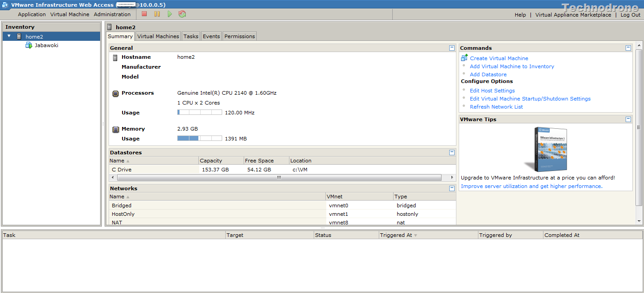This screenshot has width=644, height=293.
Task: Sort Datastores by Free Space column
Action: point(267,161)
